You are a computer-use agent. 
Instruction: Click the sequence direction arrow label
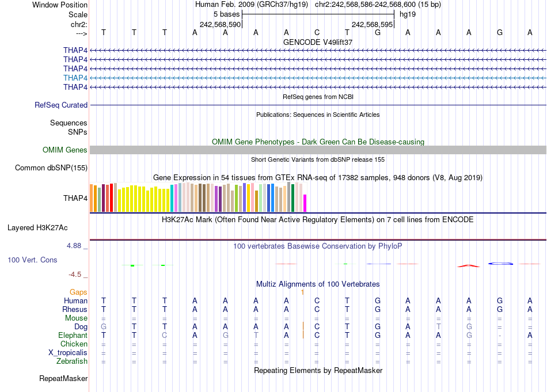[x=82, y=33]
